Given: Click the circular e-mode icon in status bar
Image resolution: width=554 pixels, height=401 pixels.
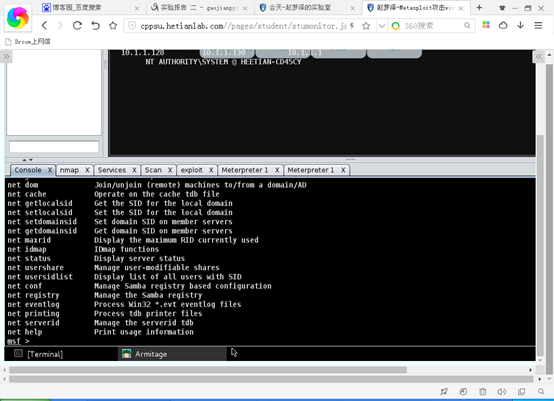Looking at the screenshot, I should pos(463,391).
